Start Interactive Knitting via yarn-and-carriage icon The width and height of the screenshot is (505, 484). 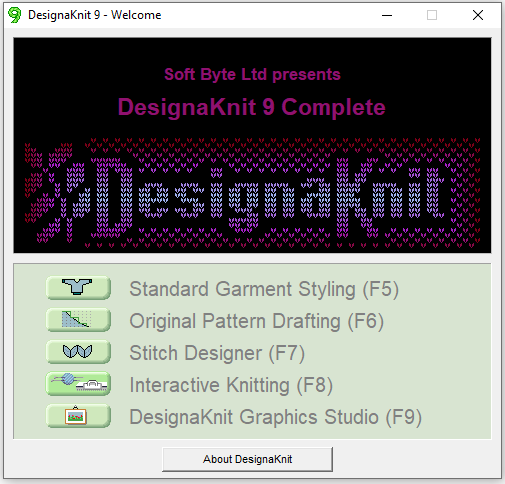click(78, 384)
